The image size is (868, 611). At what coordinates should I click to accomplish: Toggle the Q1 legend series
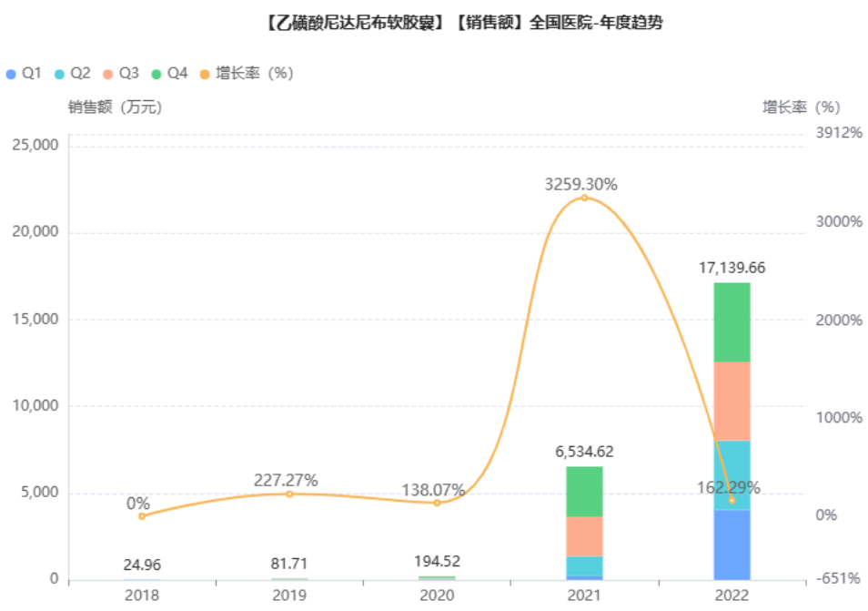tap(25, 73)
